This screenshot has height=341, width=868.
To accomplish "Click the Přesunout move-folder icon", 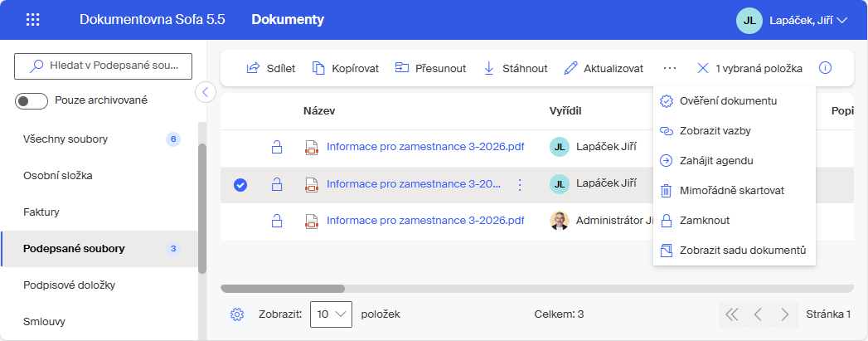I will point(401,68).
